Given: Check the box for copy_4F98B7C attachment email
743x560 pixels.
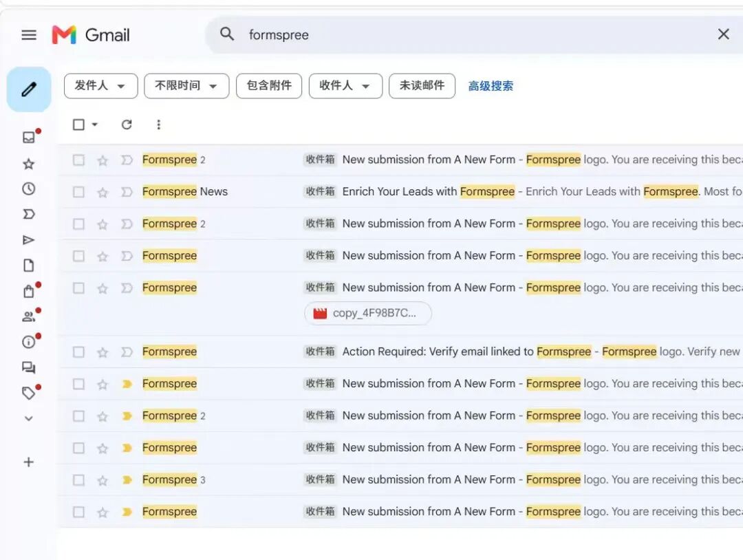Looking at the screenshot, I should (78, 288).
